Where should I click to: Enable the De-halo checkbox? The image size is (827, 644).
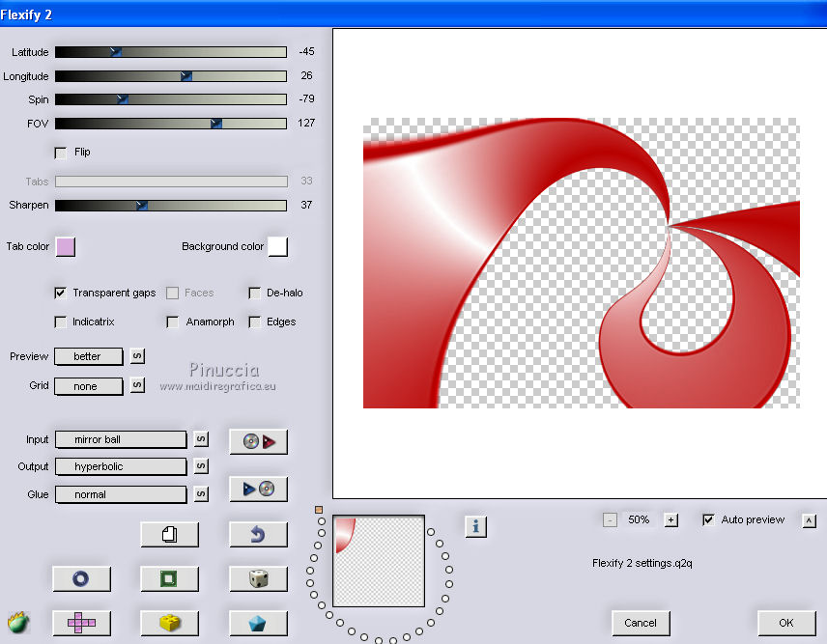[255, 293]
